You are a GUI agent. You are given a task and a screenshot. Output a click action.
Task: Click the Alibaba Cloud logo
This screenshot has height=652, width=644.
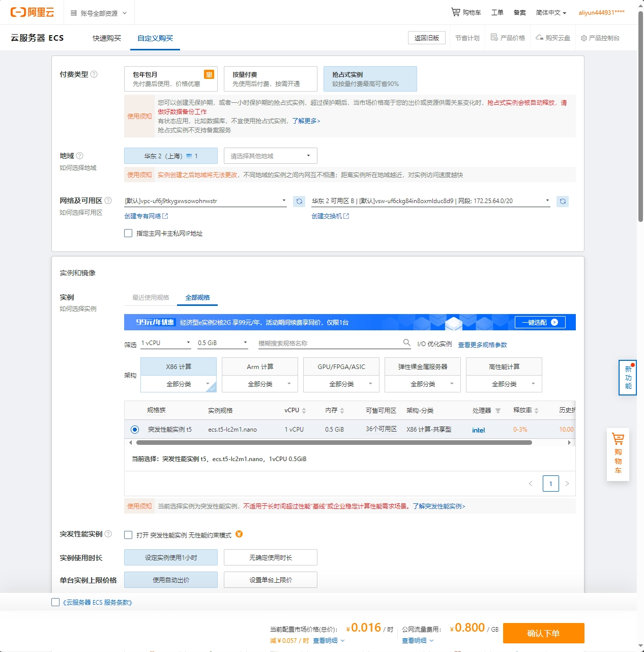click(x=32, y=12)
